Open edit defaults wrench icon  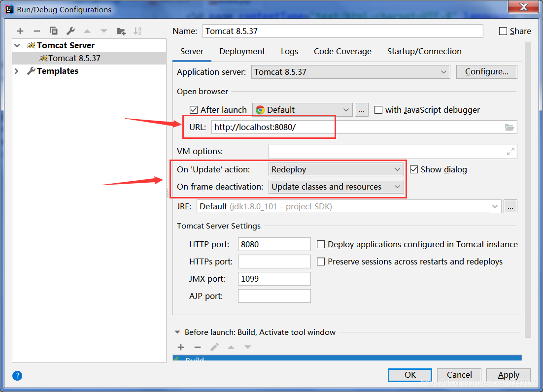[70, 31]
